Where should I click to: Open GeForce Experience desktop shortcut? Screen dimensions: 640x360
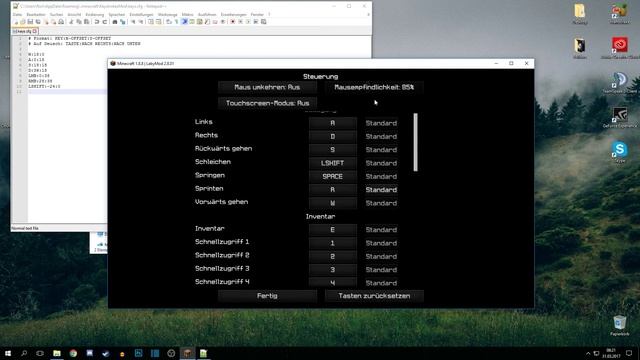point(620,118)
